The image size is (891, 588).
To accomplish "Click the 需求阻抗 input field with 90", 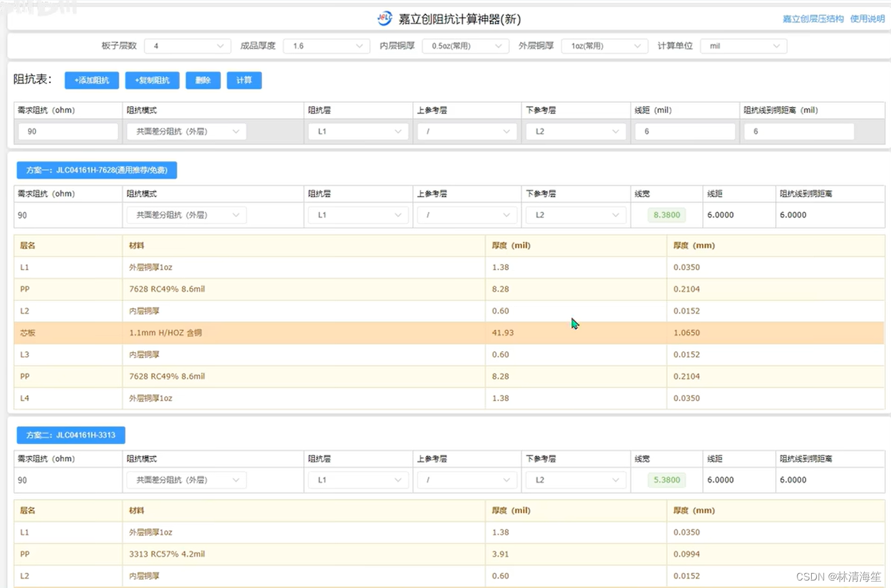I will 68,132.
